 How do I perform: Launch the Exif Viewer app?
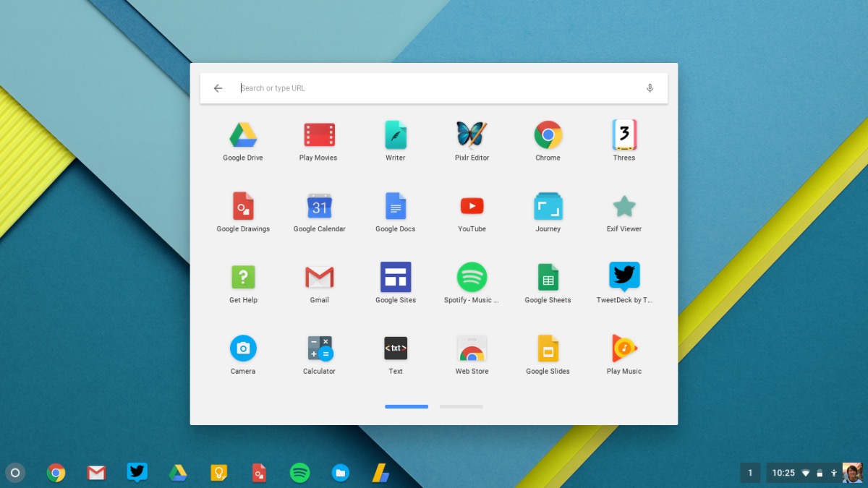[x=624, y=205]
